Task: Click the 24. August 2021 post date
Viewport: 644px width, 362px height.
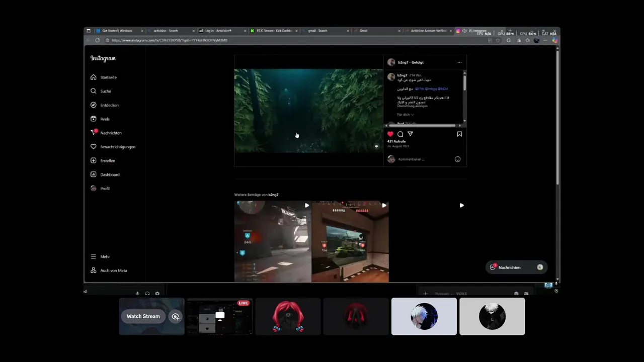Action: point(398,146)
